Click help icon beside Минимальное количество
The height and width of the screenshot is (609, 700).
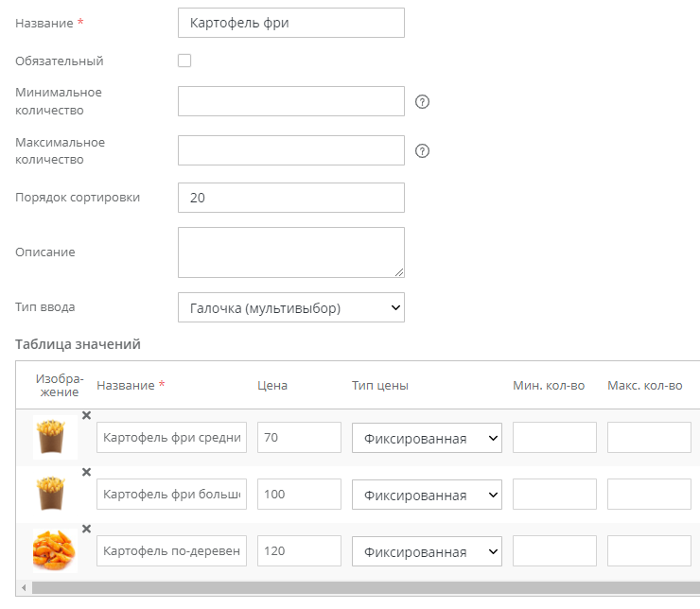tap(423, 101)
